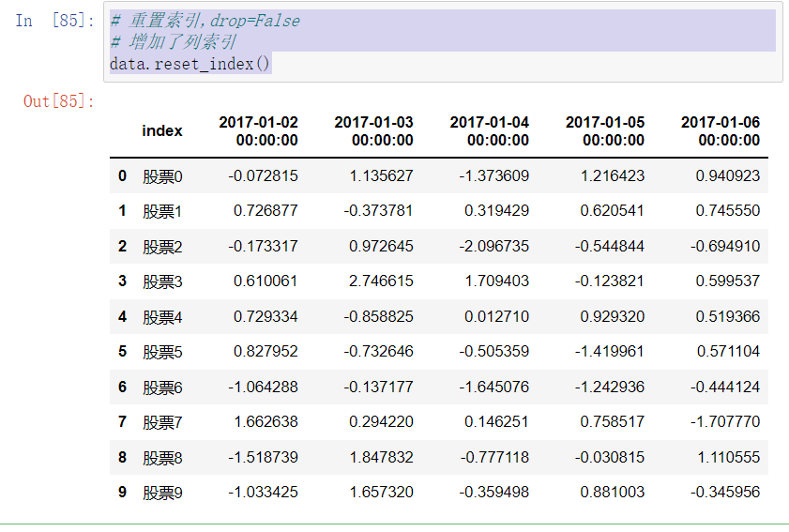Click the cell value -0.544844
Screen dimensions: 789x532
pos(610,246)
